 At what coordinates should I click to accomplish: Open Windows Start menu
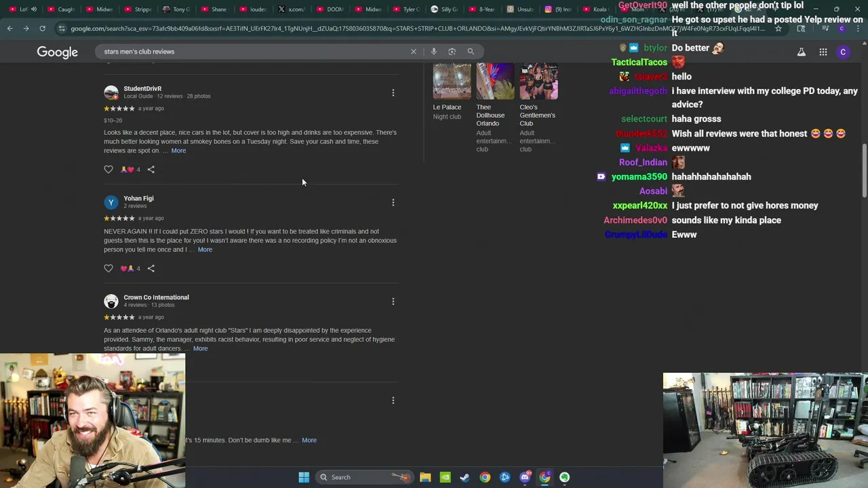point(304,477)
